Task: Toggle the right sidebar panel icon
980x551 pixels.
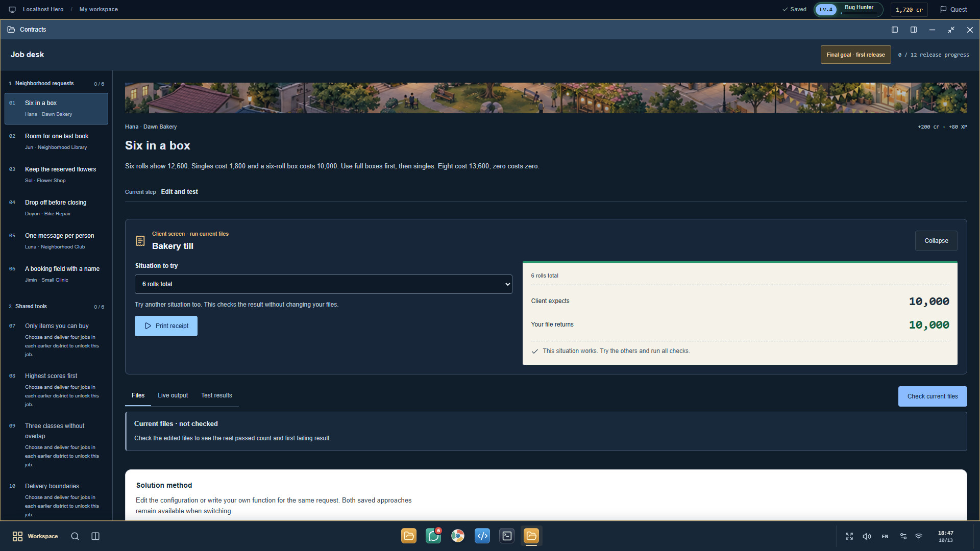Action: [x=914, y=30]
